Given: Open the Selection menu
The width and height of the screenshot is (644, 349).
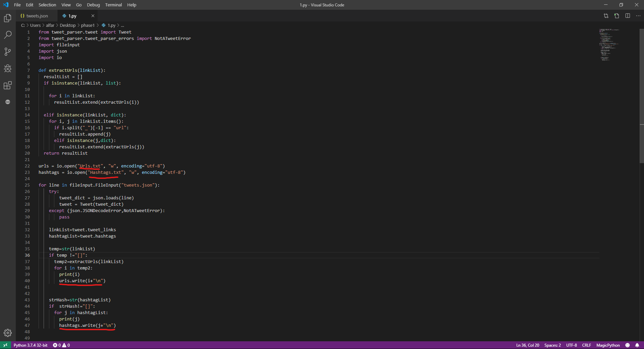Looking at the screenshot, I should tap(47, 5).
